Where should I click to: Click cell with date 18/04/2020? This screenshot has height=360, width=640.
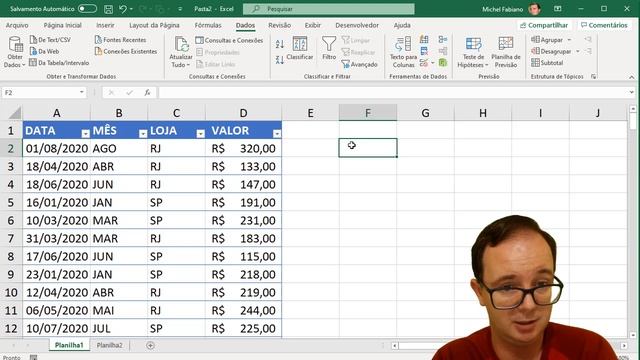coord(57,167)
